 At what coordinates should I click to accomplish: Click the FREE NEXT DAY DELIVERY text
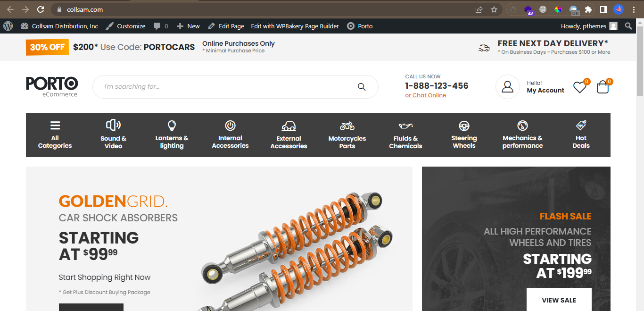tap(553, 43)
